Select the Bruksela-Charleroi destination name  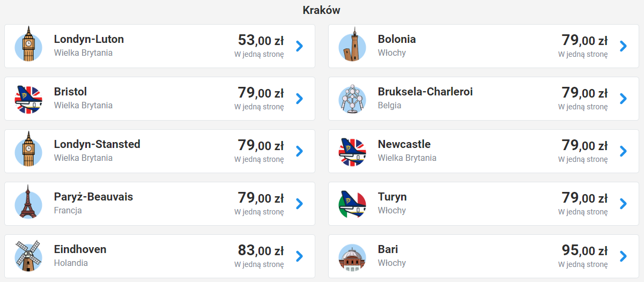(425, 92)
